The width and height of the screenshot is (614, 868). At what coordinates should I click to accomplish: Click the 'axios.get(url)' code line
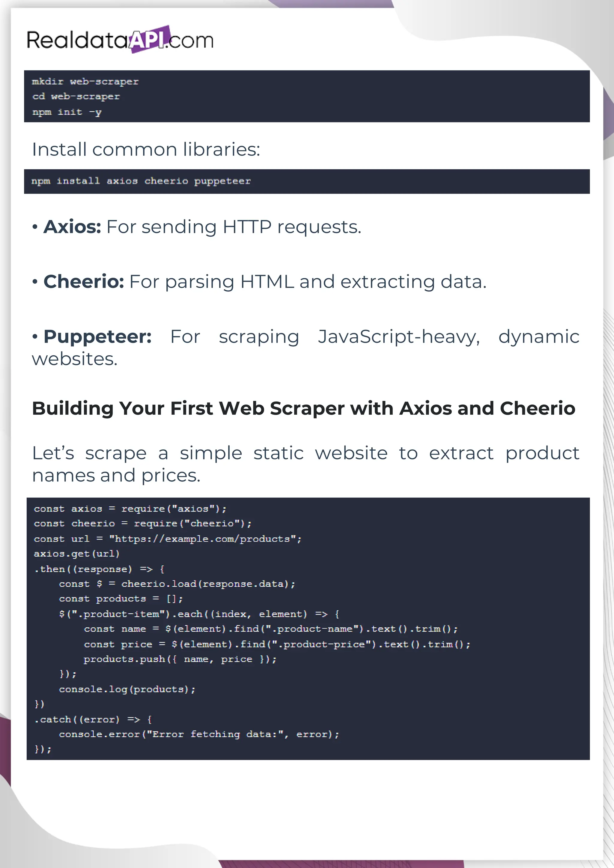pos(77,554)
